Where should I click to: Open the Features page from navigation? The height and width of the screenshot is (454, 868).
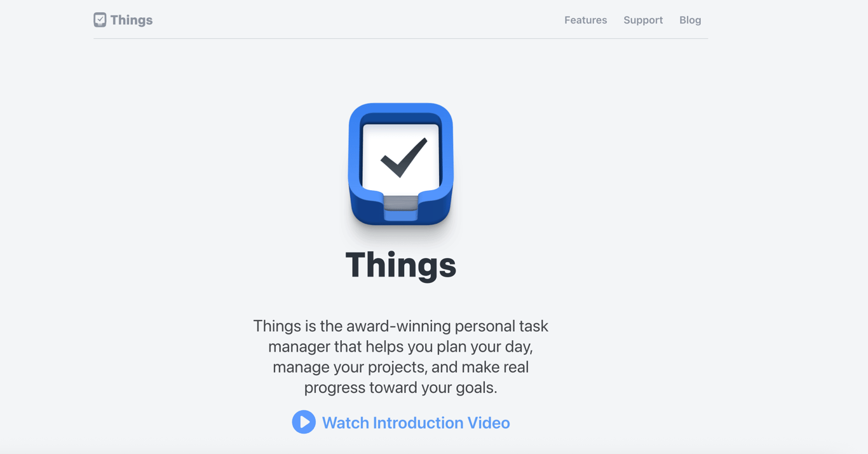coord(585,20)
